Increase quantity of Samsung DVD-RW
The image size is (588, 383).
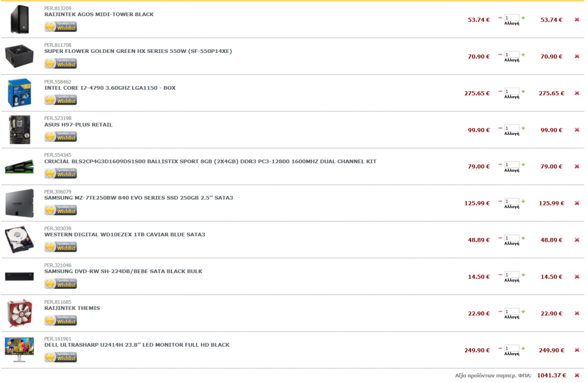[x=523, y=275]
